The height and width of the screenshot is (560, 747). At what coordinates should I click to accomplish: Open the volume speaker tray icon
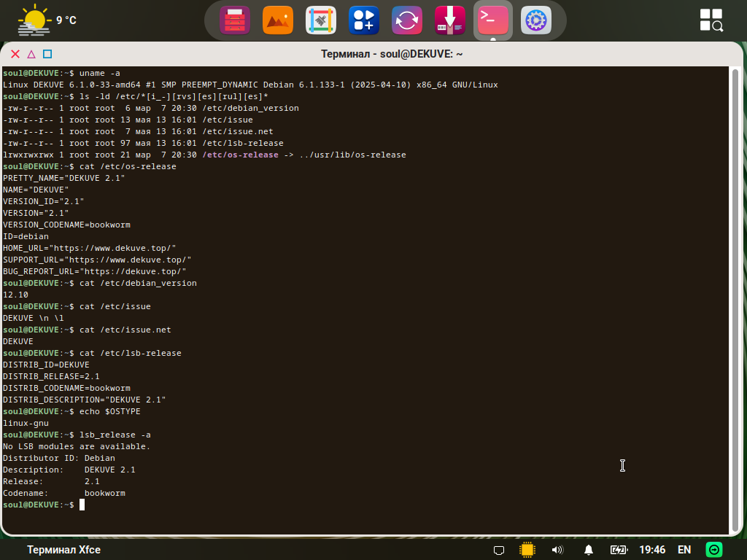pos(557,550)
